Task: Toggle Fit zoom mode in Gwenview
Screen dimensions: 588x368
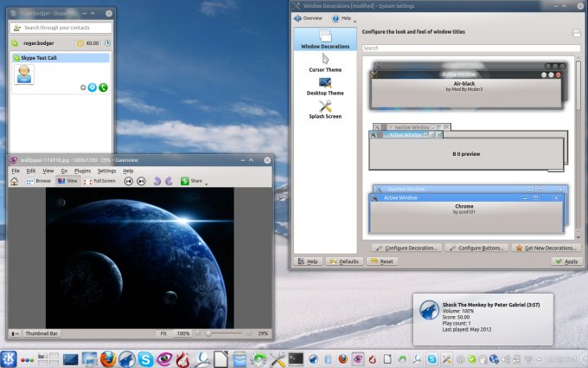Action: coord(163,333)
